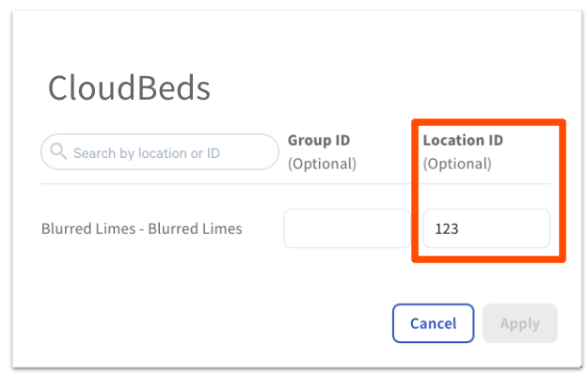Click the blank area left of Cancel
Viewport: 588px width, 376px height.
[235, 323]
